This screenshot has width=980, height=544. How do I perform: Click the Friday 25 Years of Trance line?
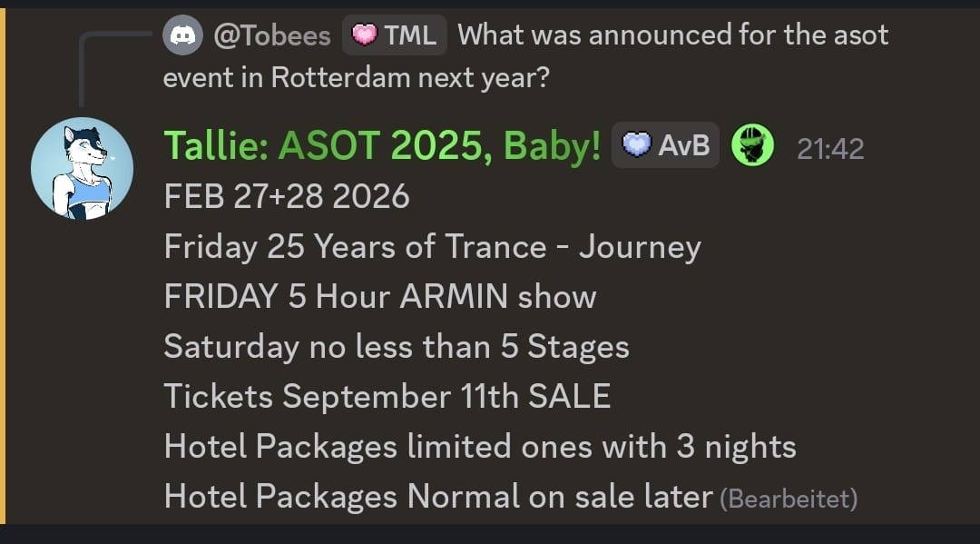pos(432,247)
